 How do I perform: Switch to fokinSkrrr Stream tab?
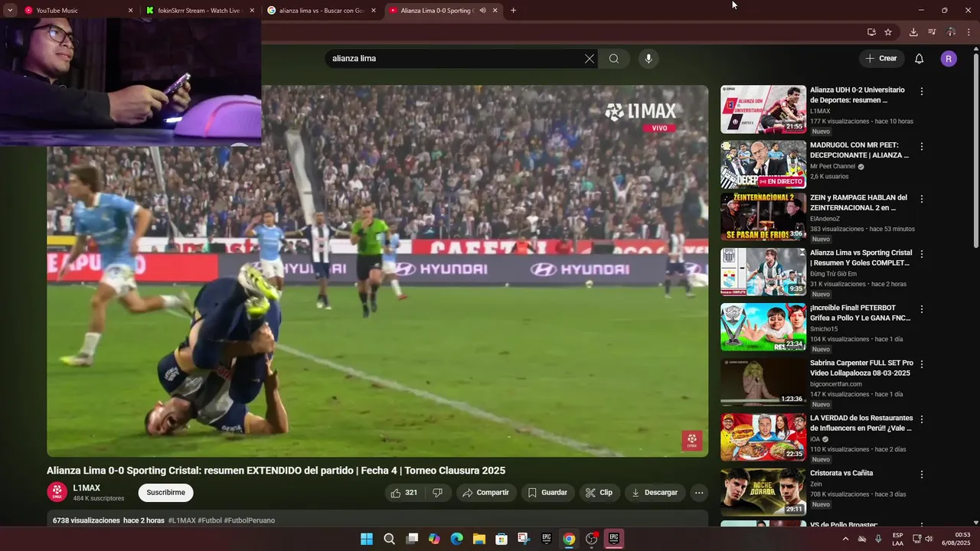(199, 11)
